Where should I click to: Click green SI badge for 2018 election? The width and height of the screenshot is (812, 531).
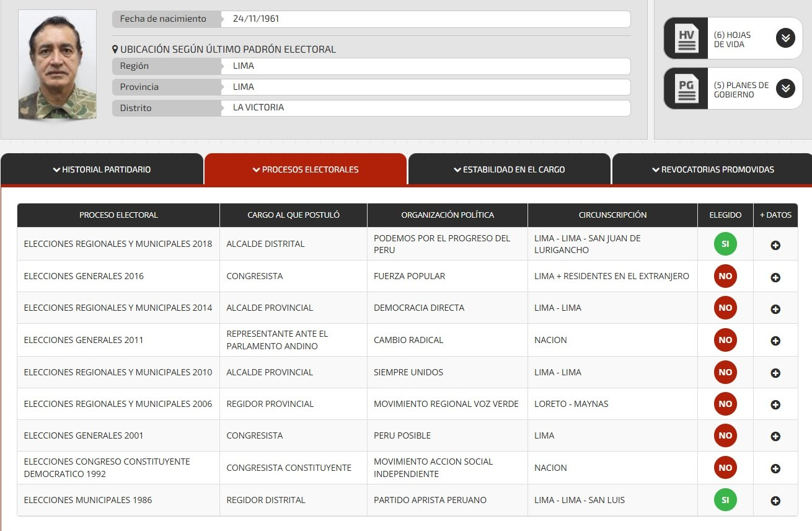click(725, 244)
